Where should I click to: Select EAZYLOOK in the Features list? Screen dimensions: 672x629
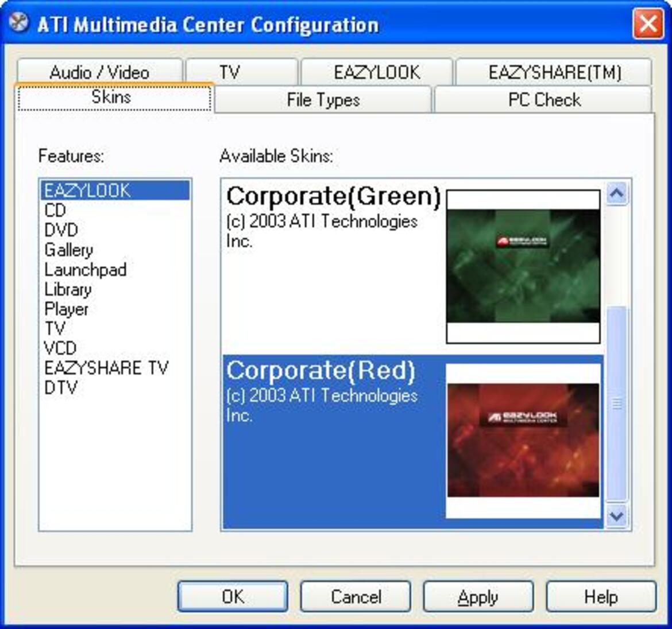pos(115,191)
